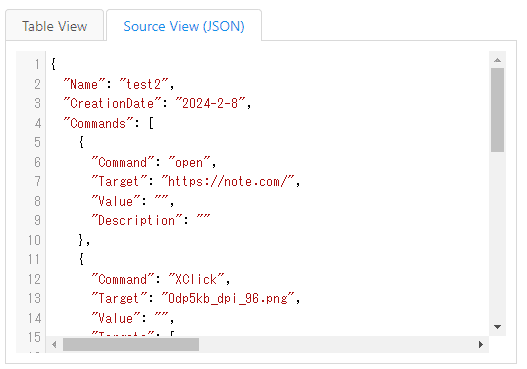Click empty track below vertical scrollbar thumb

click(497, 235)
